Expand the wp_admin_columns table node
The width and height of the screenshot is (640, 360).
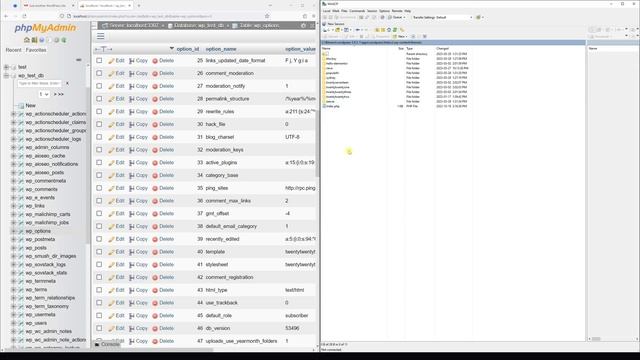point(13,147)
